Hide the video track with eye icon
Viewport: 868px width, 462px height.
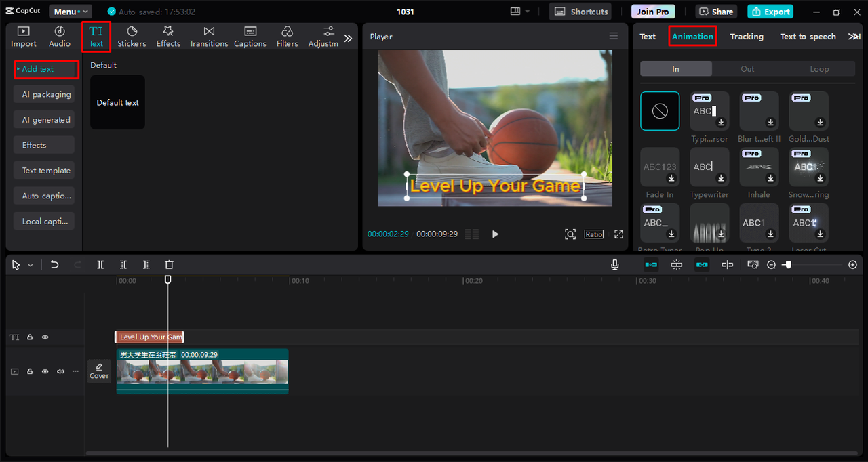[45, 371]
